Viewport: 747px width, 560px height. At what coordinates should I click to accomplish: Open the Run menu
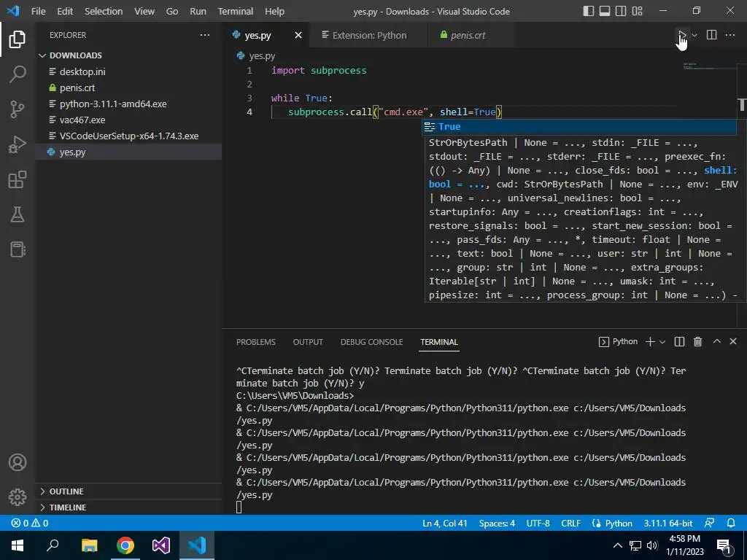(x=198, y=11)
